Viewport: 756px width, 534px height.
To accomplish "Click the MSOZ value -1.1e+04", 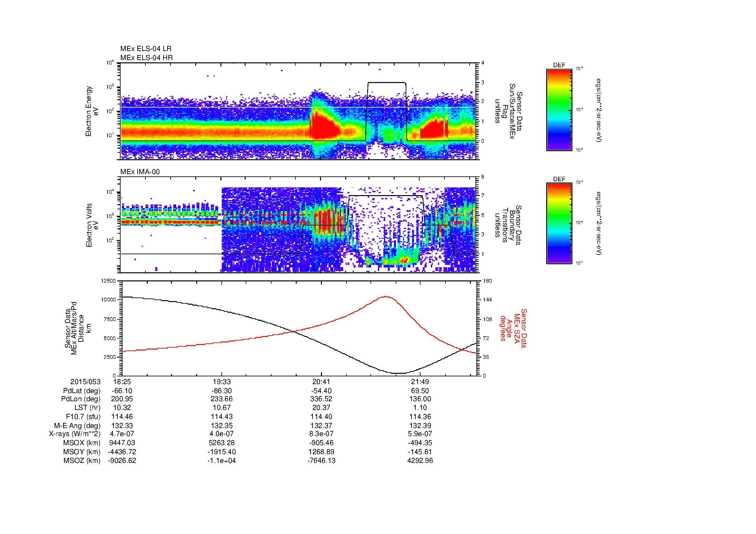I will (x=222, y=461).
